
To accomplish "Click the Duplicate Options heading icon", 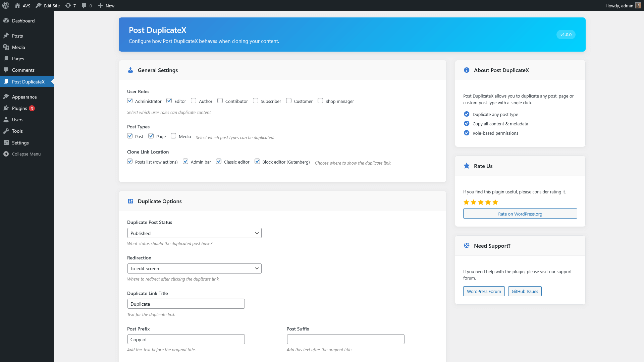I will (x=130, y=201).
